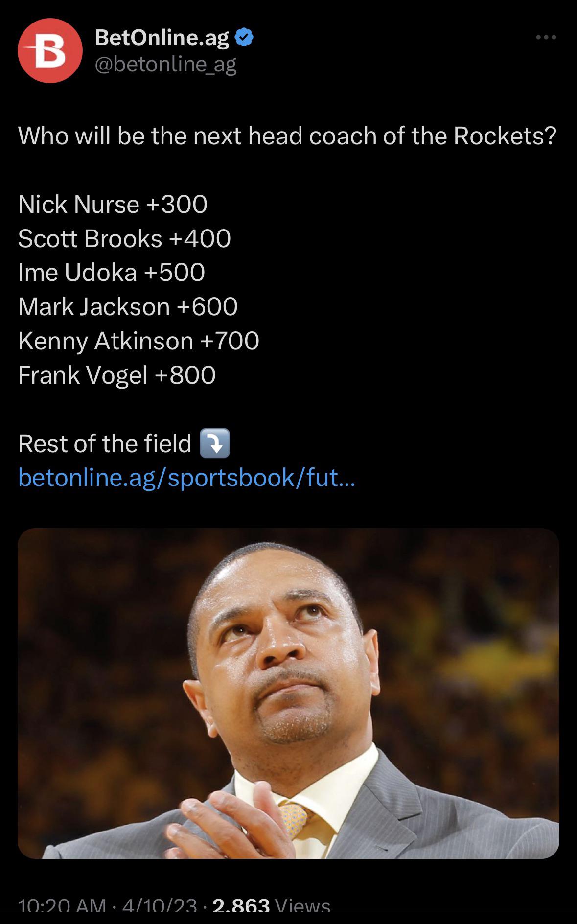The width and height of the screenshot is (577, 924).
Task: Click the Scott Brooks +400 line
Action: [124, 238]
